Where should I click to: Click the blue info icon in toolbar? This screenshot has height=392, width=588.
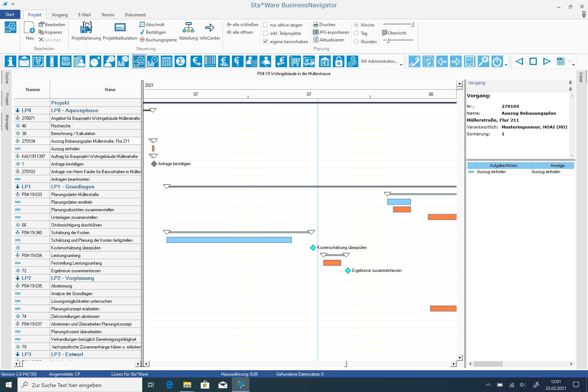pos(10,62)
